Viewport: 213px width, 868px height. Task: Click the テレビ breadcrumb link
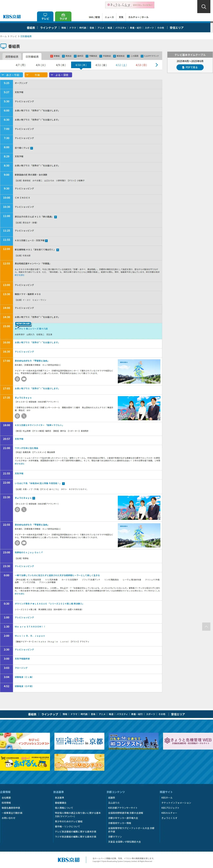[x=13, y=36]
